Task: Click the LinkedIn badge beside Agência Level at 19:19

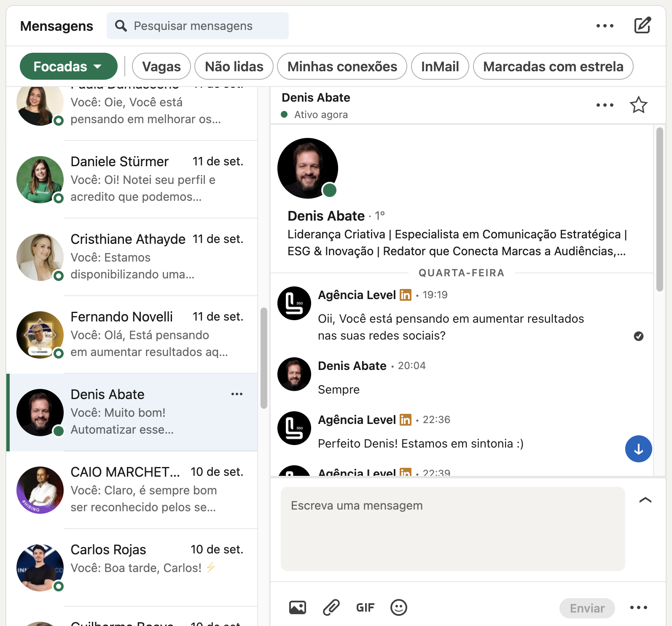Action: (x=406, y=295)
